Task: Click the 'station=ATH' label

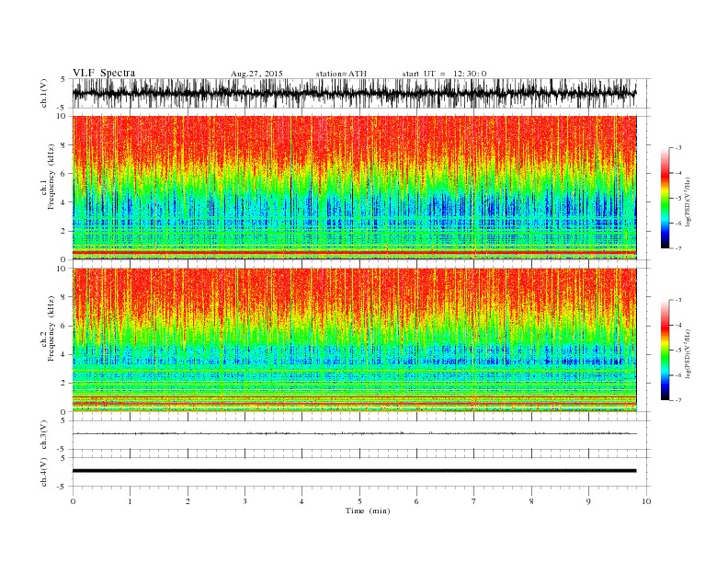Action: pyautogui.click(x=341, y=74)
